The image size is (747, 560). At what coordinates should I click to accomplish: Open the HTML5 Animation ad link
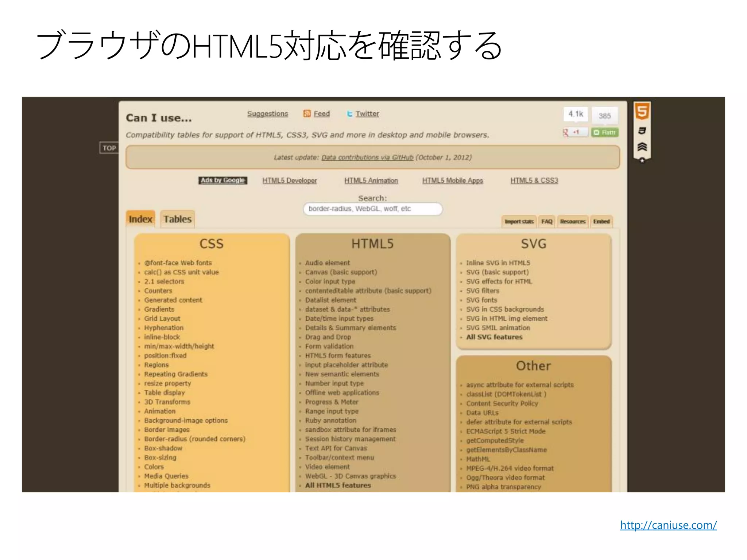tap(371, 180)
